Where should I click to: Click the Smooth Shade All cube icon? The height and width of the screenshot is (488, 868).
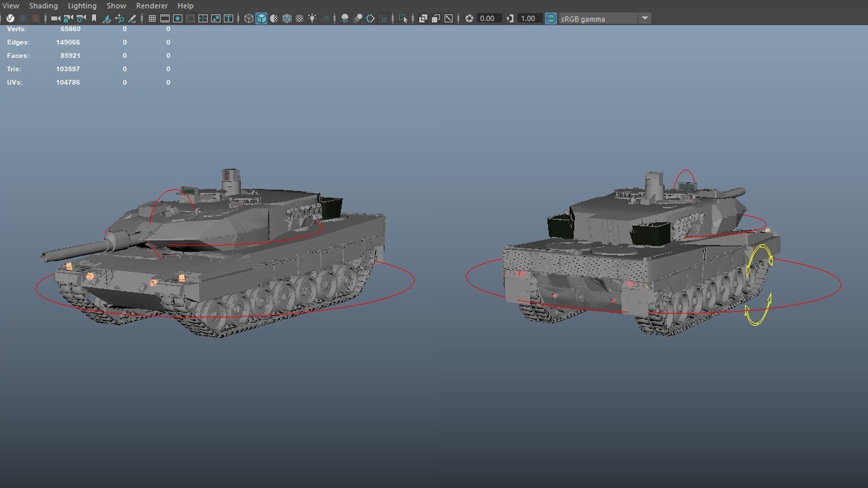pyautogui.click(x=261, y=19)
